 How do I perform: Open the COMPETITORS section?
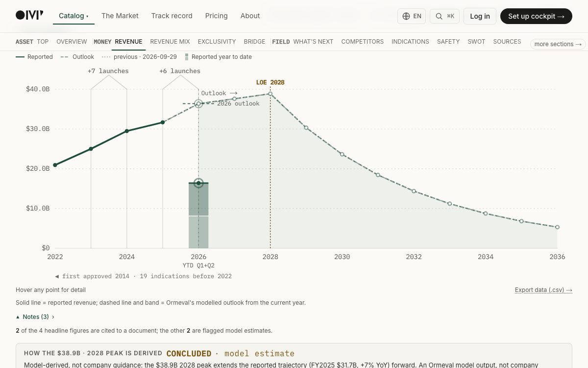click(363, 42)
